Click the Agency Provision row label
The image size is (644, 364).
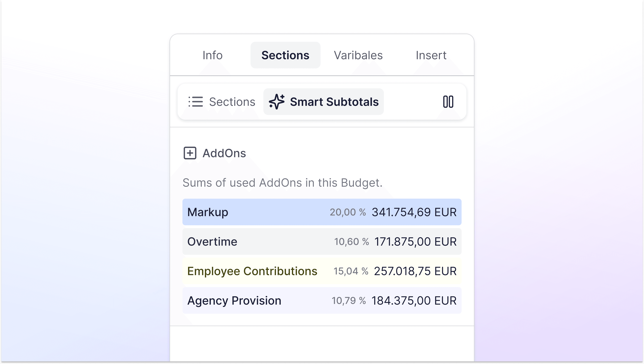coord(234,300)
